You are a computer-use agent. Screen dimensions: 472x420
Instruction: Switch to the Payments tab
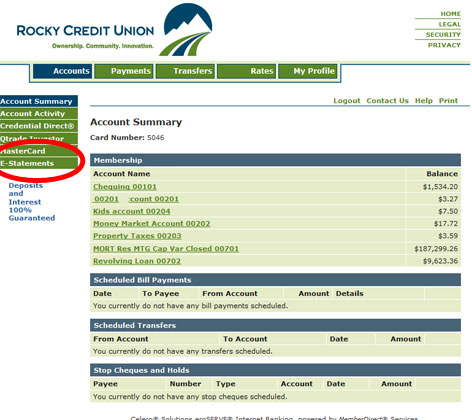coord(124,71)
